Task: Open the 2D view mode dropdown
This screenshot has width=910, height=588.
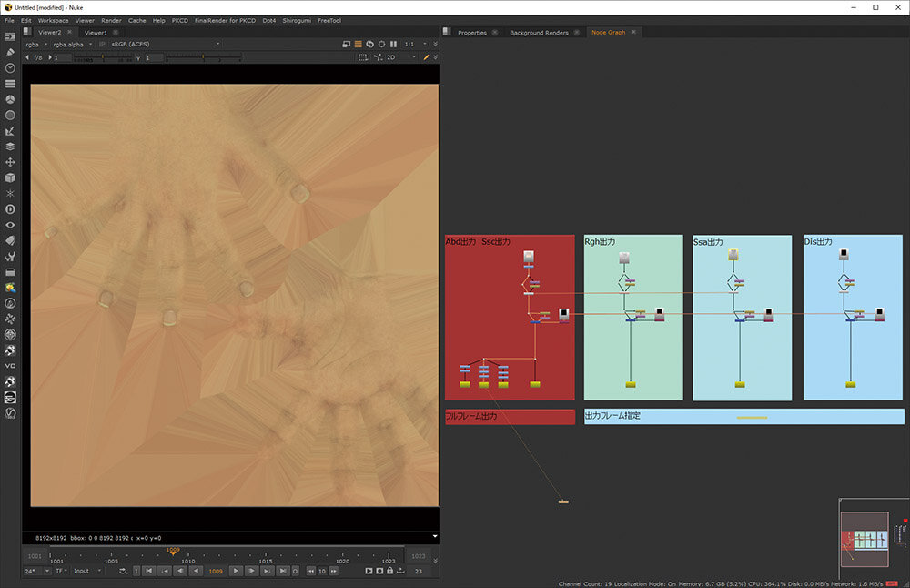Action: [401, 57]
